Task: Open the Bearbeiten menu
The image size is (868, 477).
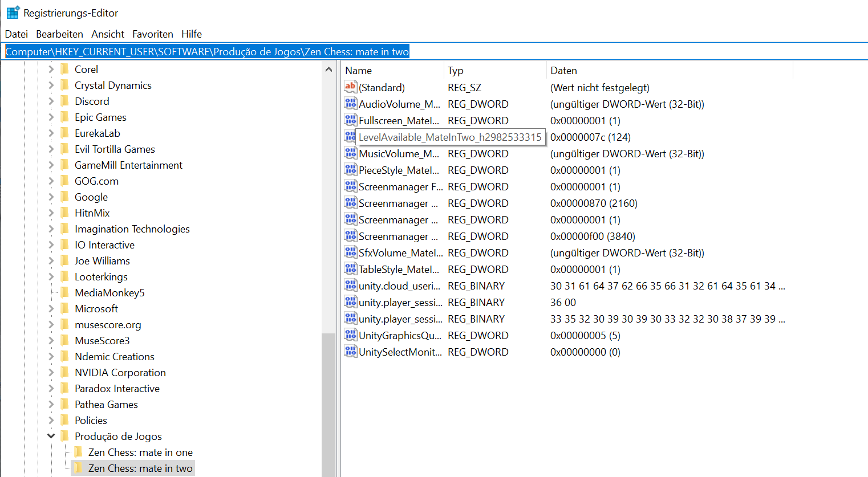Action: pos(59,34)
